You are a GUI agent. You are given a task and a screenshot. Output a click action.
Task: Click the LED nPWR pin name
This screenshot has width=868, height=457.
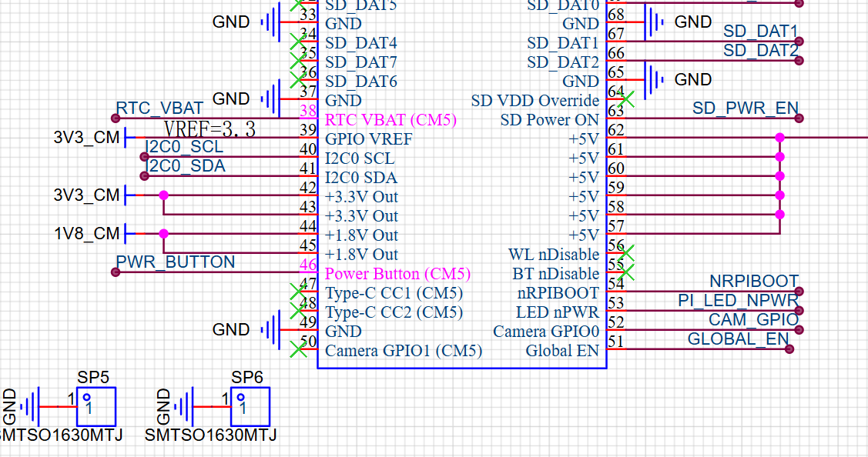[x=558, y=312]
